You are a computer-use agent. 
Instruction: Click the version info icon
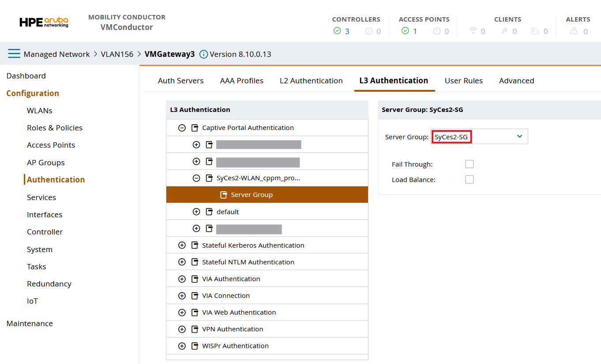click(x=203, y=54)
